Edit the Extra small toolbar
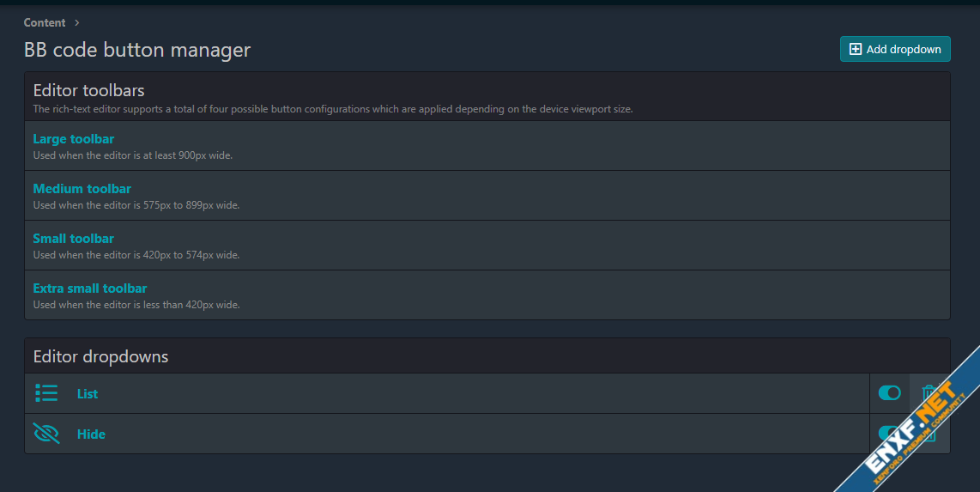The height and width of the screenshot is (492, 980). (x=90, y=289)
